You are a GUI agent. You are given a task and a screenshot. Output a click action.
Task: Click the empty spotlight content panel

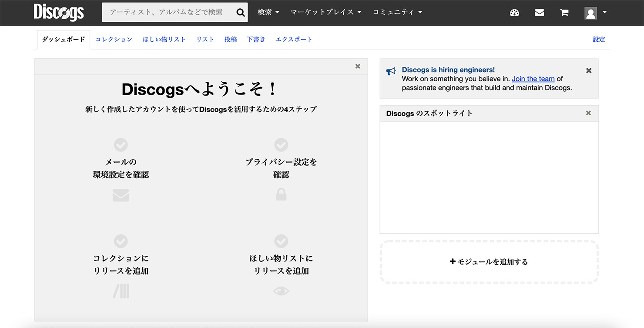(489, 177)
